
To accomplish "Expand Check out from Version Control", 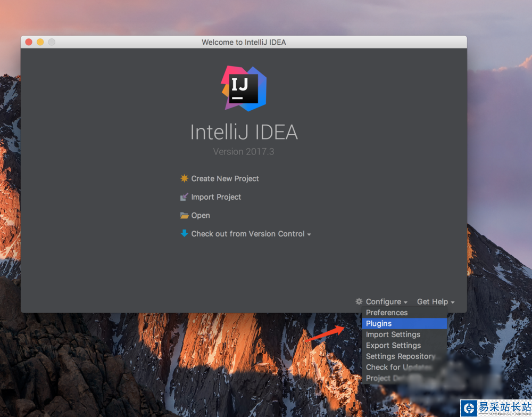I will coord(251,234).
